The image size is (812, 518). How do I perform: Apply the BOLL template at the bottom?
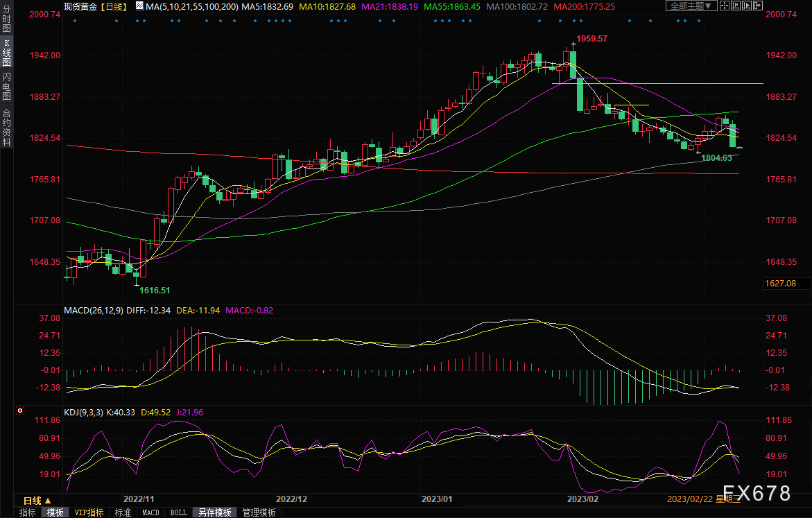click(178, 512)
